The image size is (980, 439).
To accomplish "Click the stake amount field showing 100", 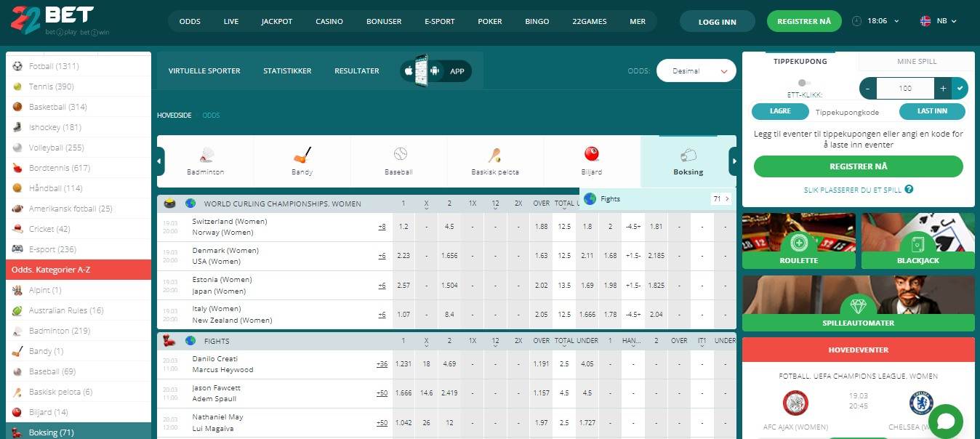I will [905, 88].
